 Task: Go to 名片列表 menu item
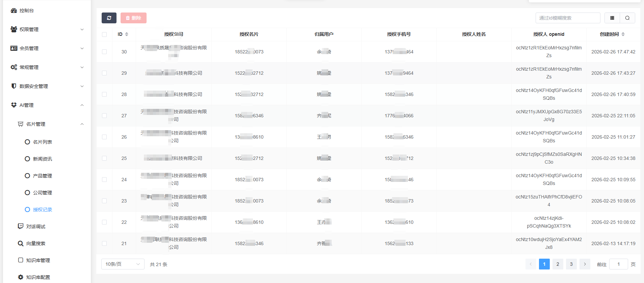[x=43, y=142]
